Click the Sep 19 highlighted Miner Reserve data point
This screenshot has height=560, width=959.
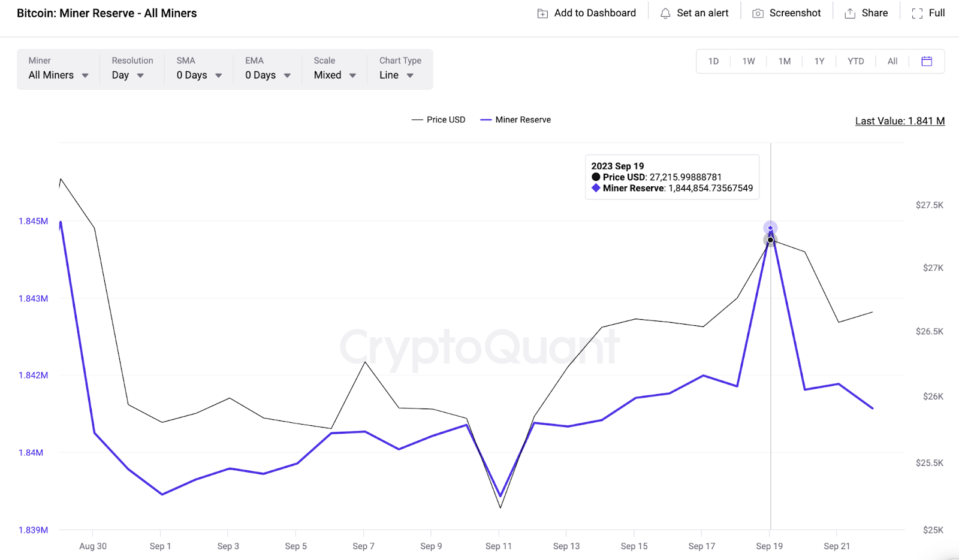pyautogui.click(x=770, y=228)
